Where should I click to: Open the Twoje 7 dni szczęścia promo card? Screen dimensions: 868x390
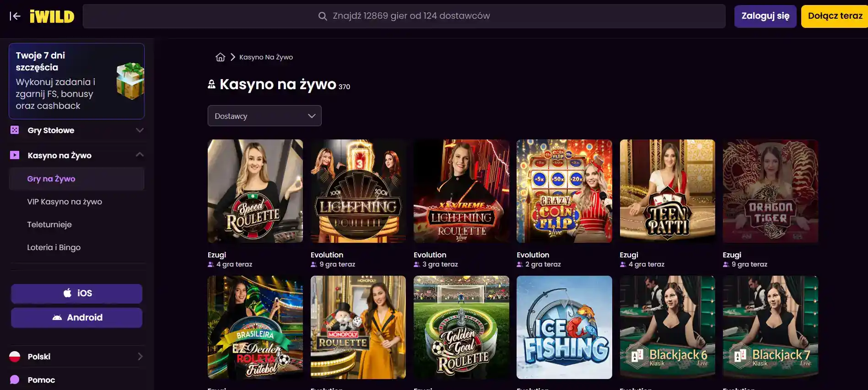[77, 81]
